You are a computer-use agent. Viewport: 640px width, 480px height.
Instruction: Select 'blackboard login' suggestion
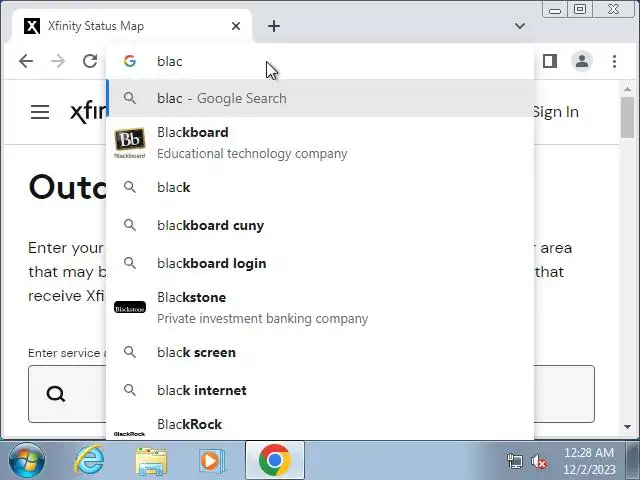(320, 263)
